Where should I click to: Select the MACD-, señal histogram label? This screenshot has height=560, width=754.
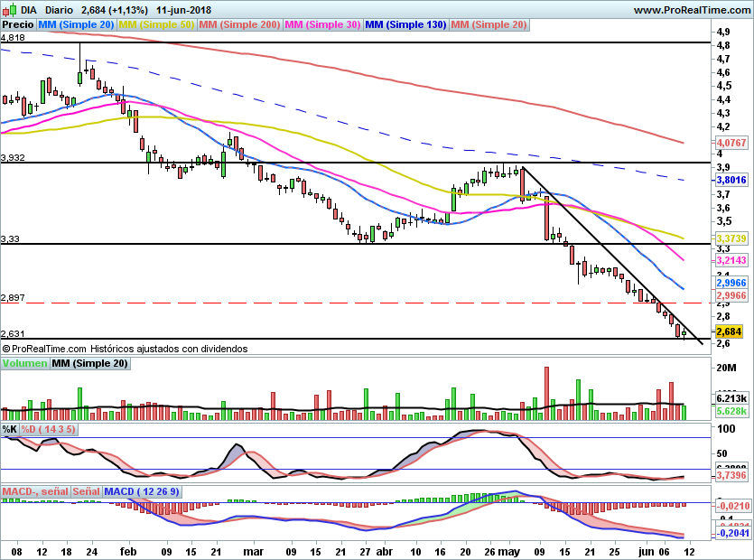[35, 491]
